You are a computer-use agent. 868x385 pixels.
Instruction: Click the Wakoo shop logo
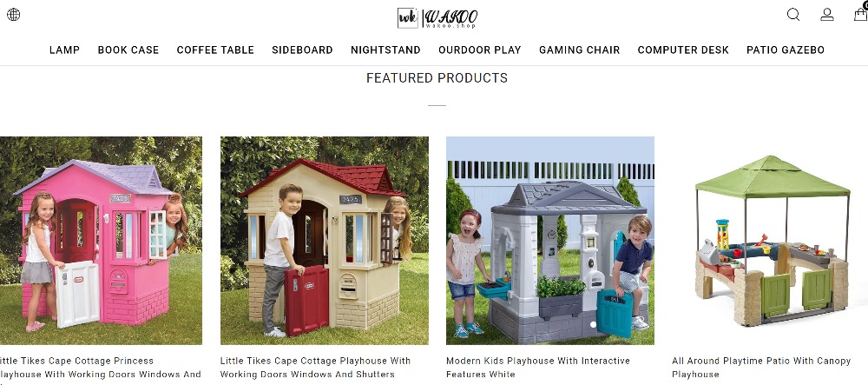[437, 17]
